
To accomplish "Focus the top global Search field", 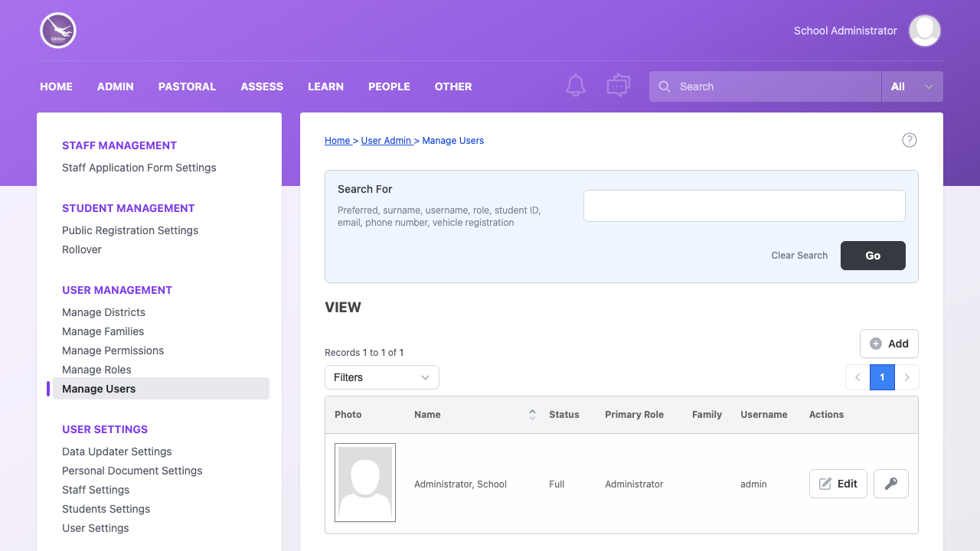I will coord(766,86).
